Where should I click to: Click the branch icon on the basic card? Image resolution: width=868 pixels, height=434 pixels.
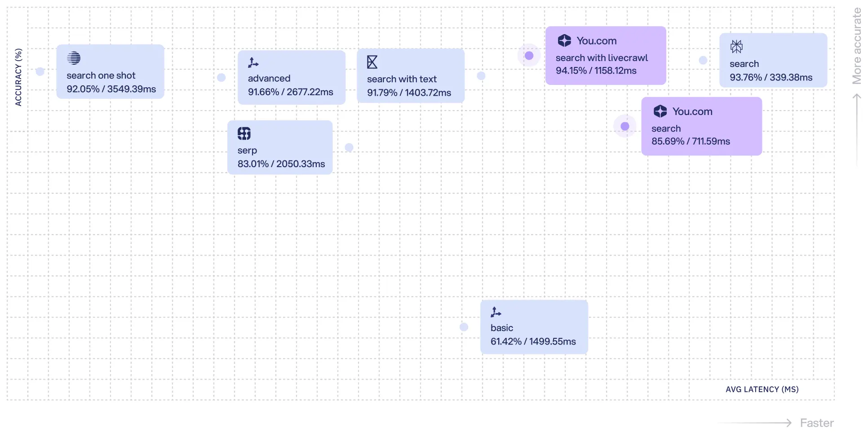coord(496,312)
